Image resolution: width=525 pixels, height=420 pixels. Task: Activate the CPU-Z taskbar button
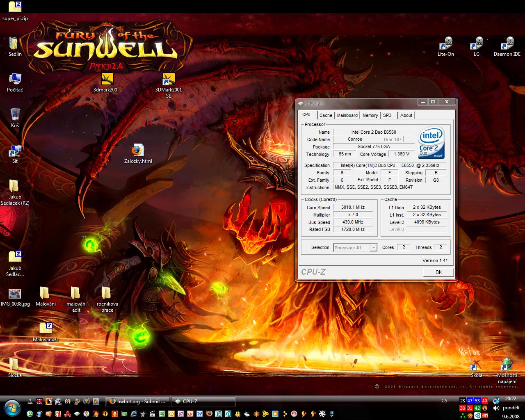(x=203, y=402)
